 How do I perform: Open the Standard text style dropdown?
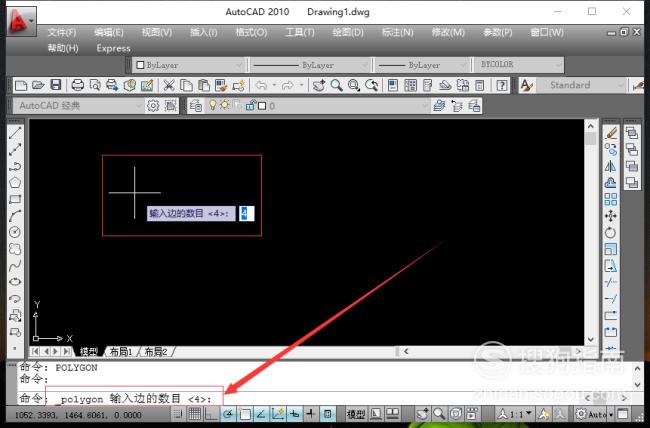click(581, 85)
